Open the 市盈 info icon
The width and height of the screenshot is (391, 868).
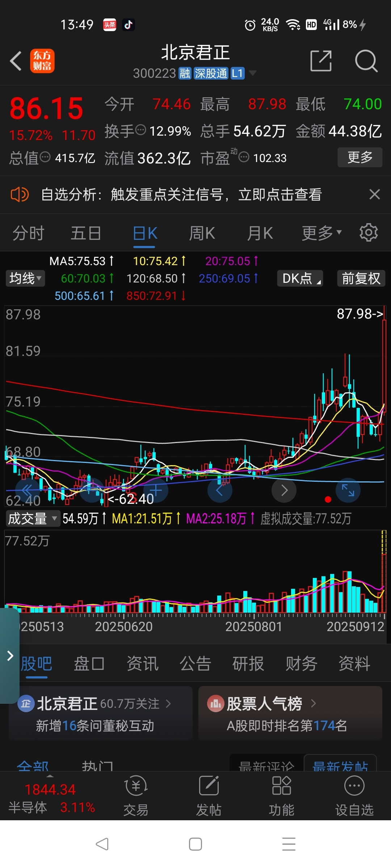[x=244, y=157]
